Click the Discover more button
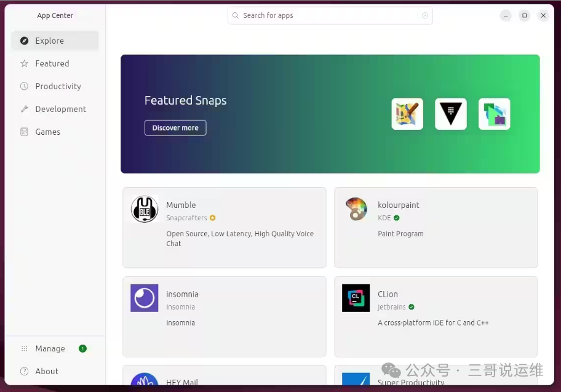 [175, 128]
